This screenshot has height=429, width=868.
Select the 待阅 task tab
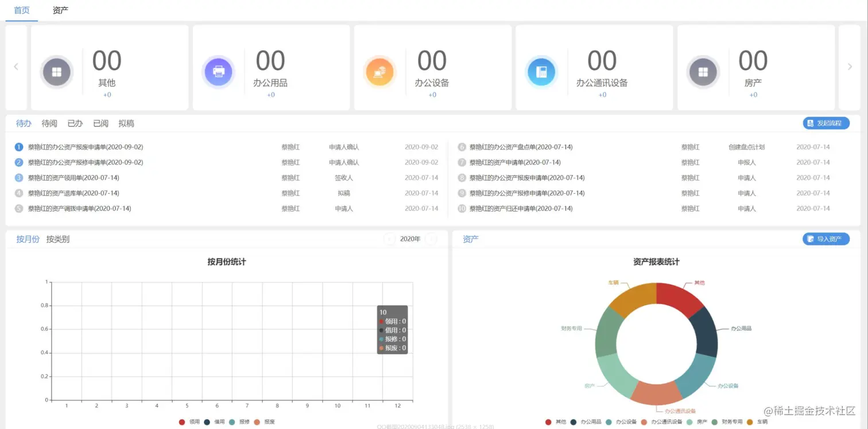pos(49,123)
